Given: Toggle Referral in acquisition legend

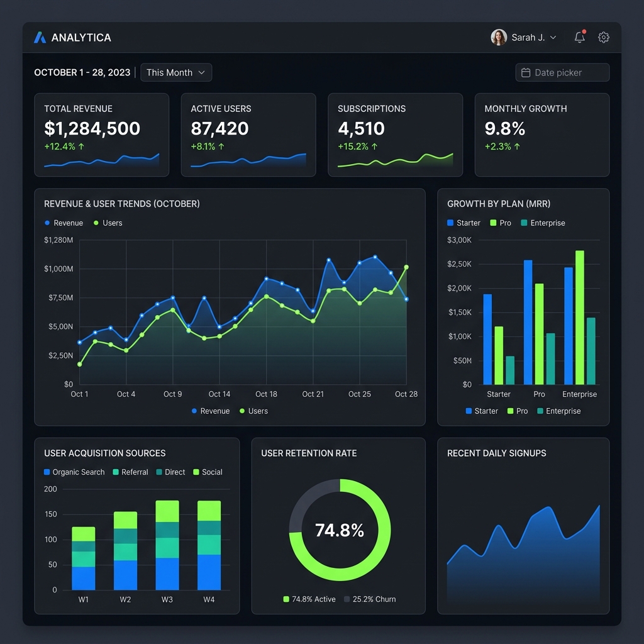Looking at the screenshot, I should click(130, 472).
